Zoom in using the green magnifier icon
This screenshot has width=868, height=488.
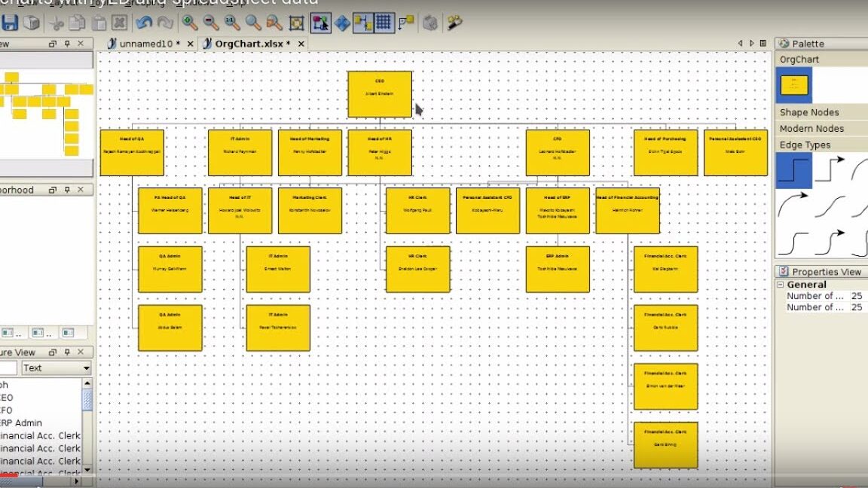[x=188, y=22]
